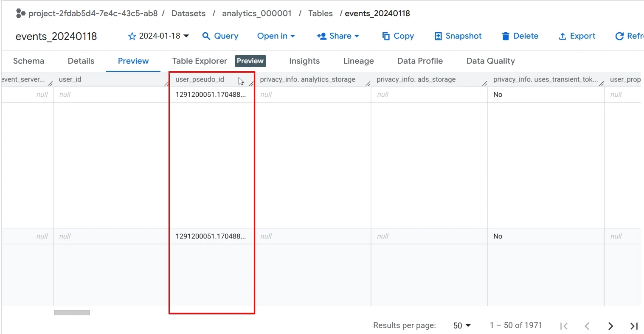Image resolution: width=644 pixels, height=334 pixels.
Task: Open the Table Explorer tab
Action: [x=200, y=61]
